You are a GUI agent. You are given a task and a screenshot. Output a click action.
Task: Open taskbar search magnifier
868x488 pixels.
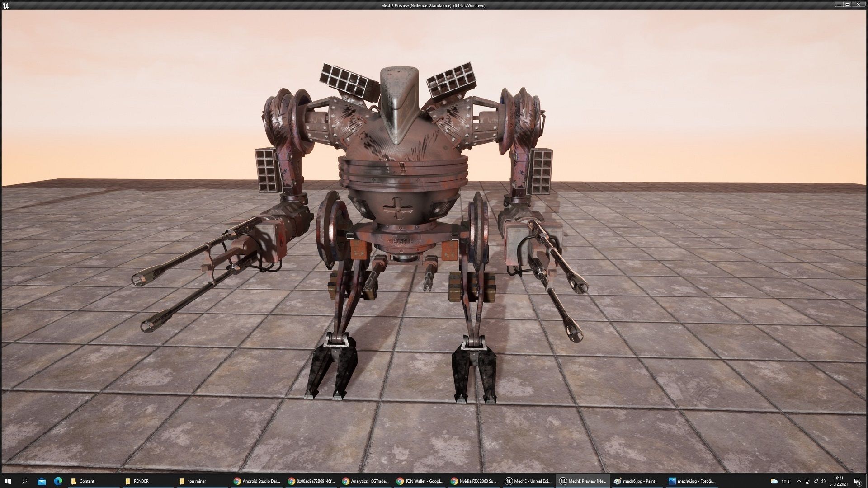(24, 481)
